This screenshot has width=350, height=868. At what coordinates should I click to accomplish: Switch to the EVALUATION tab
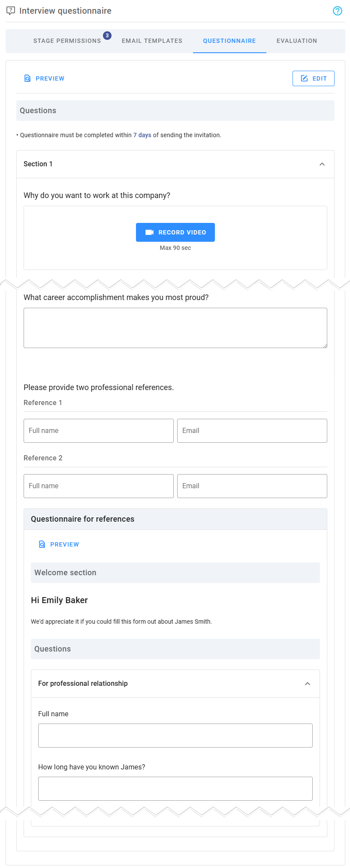pyautogui.click(x=296, y=41)
